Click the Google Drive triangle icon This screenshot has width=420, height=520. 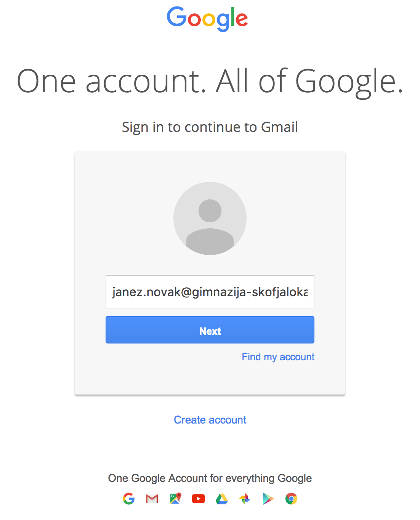(221, 499)
